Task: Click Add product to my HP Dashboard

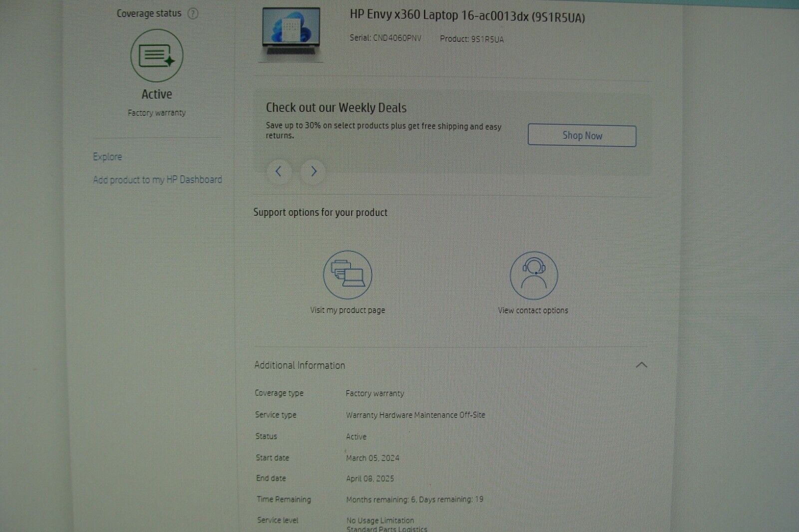Action: pyautogui.click(x=157, y=180)
